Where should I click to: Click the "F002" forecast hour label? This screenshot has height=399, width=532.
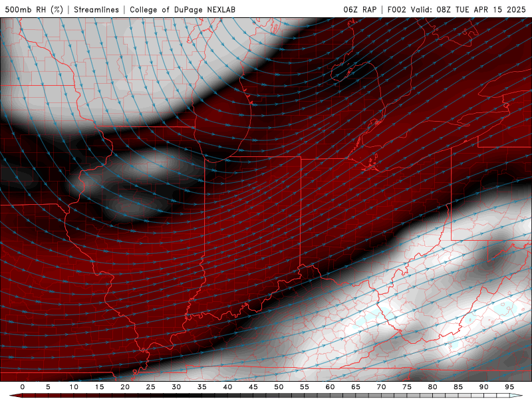[396, 9]
